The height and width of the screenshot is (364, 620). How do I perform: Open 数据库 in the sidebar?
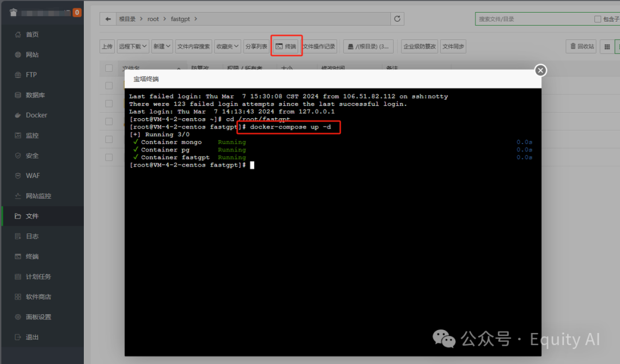point(35,95)
